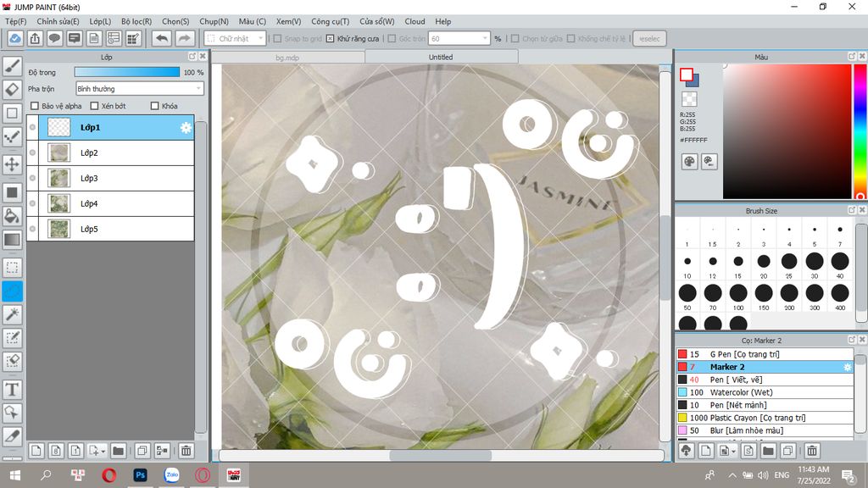868x488 pixels.
Task: Hide the Lớp5 layer visibility
Action: tap(33, 229)
